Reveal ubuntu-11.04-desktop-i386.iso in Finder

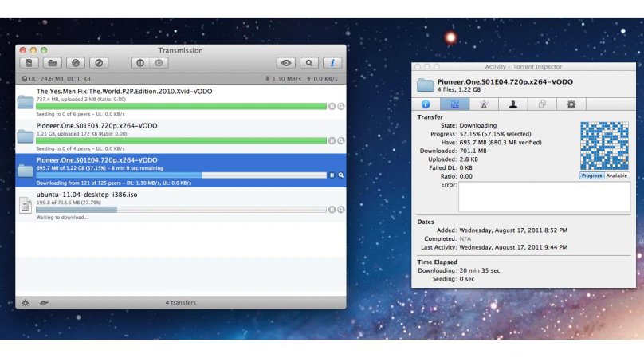(341, 210)
